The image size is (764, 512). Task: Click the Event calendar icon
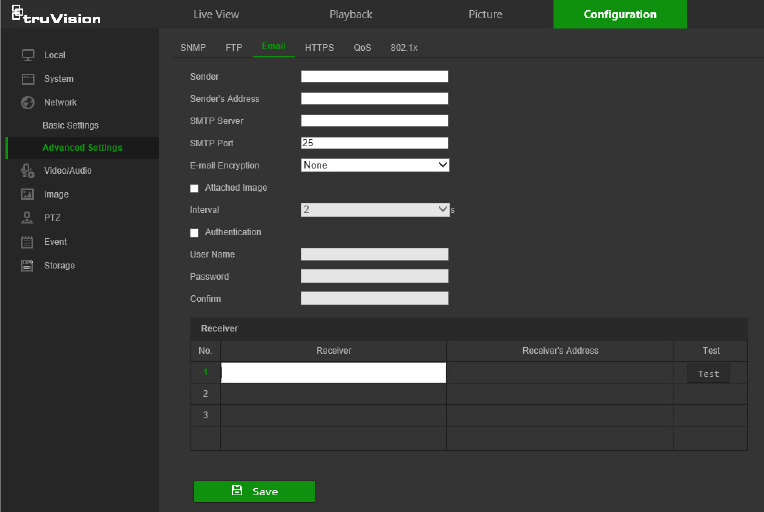[27, 242]
